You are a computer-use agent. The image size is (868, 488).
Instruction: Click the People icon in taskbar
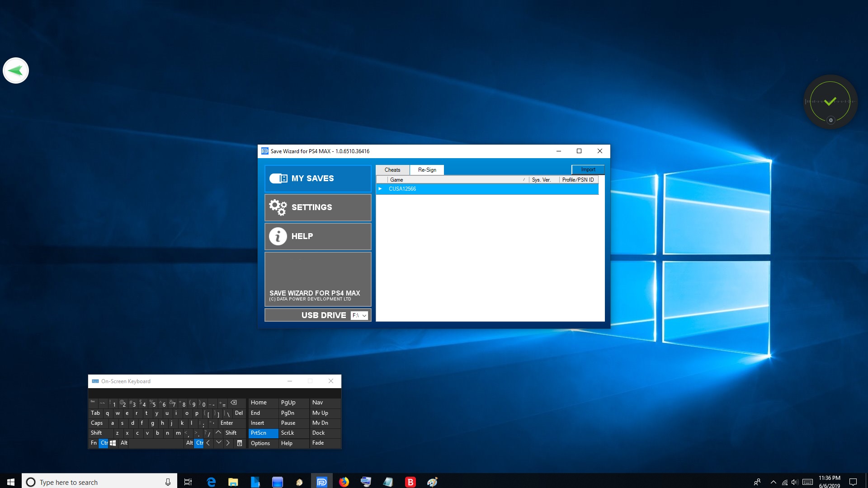click(x=757, y=482)
